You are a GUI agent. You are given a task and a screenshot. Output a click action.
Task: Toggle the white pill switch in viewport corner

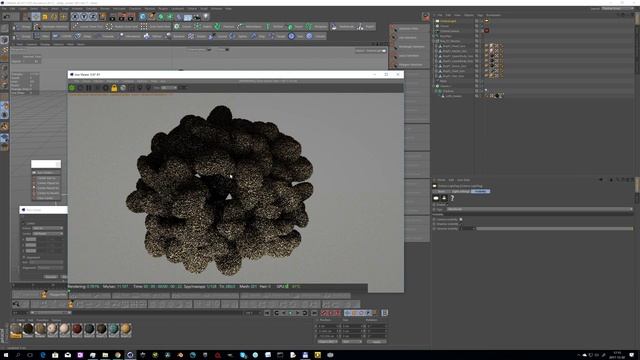(x=384, y=51)
